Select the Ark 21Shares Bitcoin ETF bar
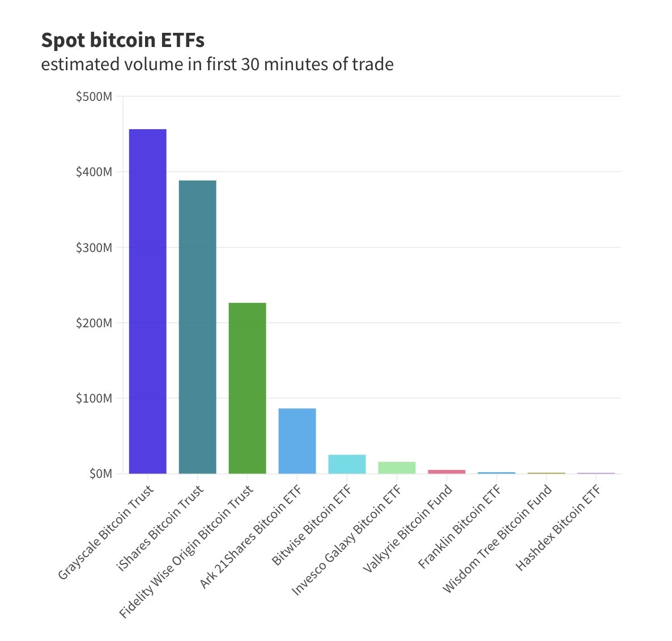 (x=297, y=441)
